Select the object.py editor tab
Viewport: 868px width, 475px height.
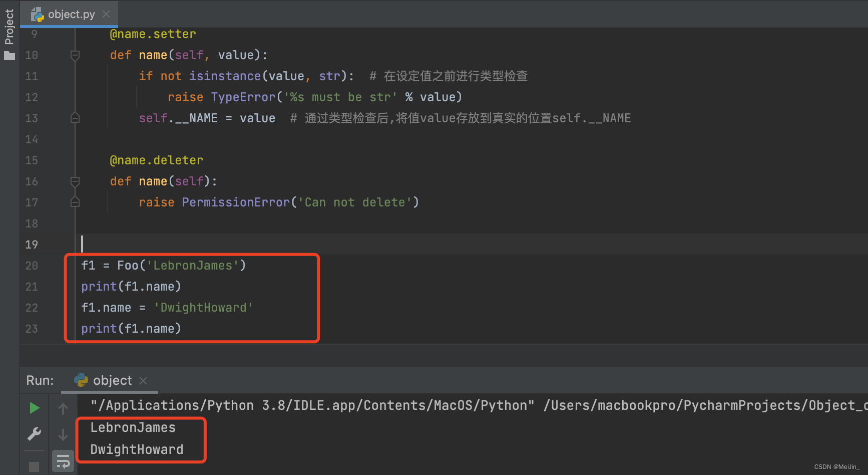pyautogui.click(x=69, y=15)
